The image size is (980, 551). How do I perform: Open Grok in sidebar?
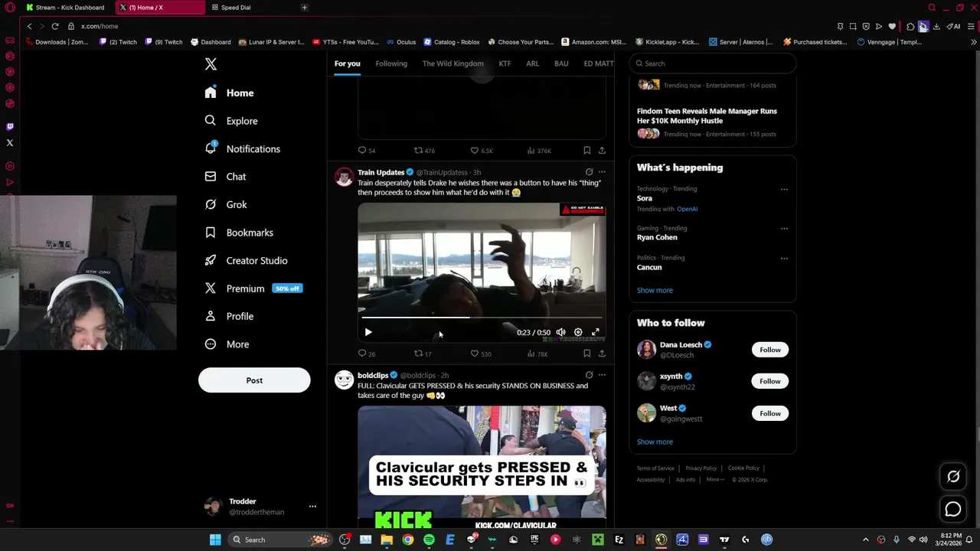click(225, 204)
